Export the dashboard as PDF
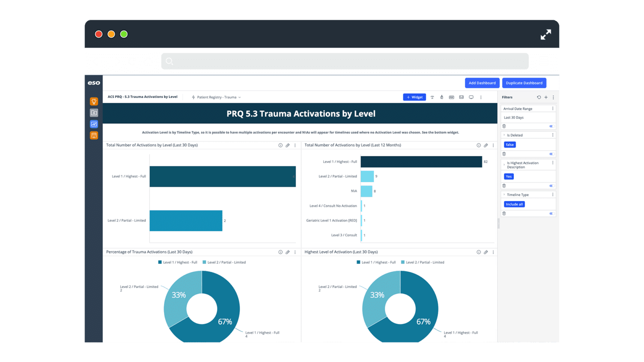The width and height of the screenshot is (644, 362). click(451, 97)
